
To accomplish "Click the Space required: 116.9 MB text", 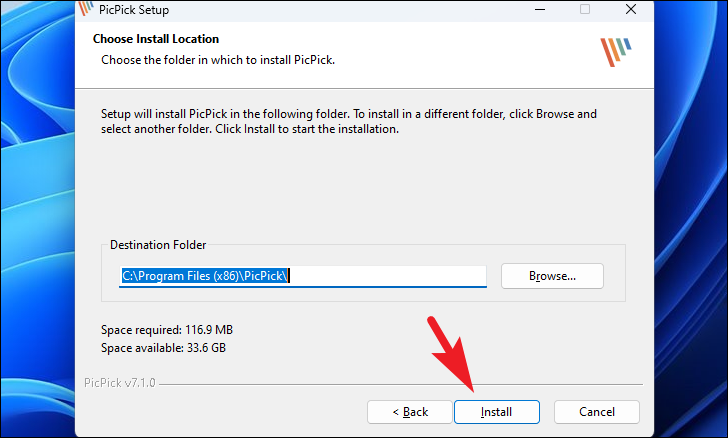I will click(x=167, y=330).
